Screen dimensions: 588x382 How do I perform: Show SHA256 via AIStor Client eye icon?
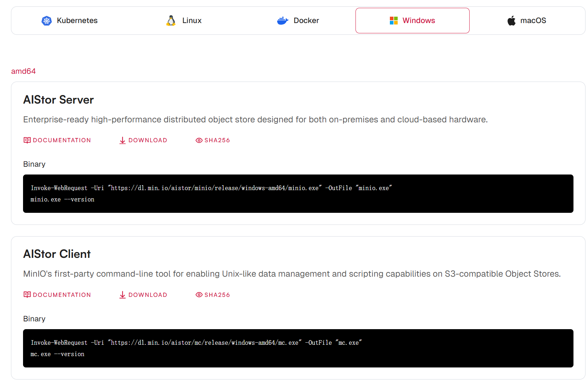coord(199,295)
